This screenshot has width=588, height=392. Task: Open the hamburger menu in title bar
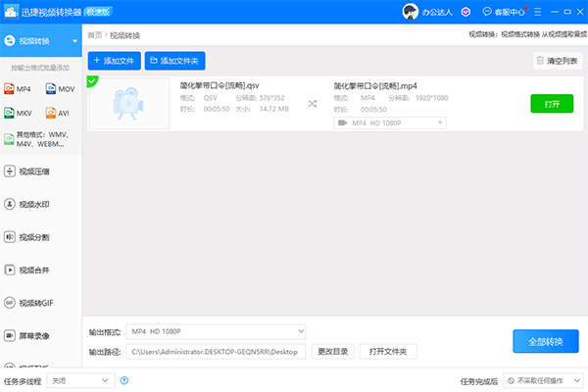(x=537, y=12)
